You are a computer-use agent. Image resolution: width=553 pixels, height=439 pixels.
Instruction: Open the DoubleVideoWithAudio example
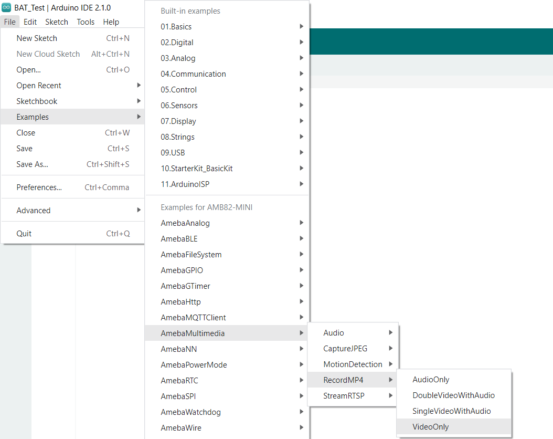click(454, 395)
